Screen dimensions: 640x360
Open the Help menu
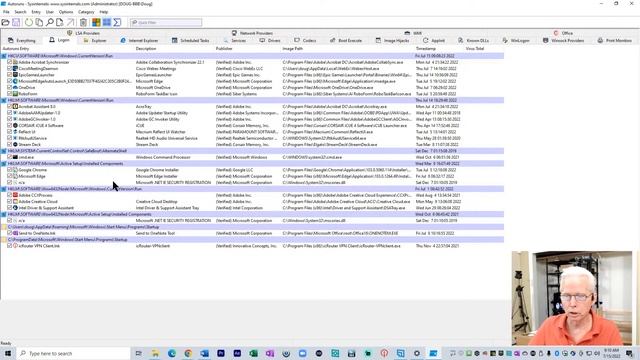104,12
